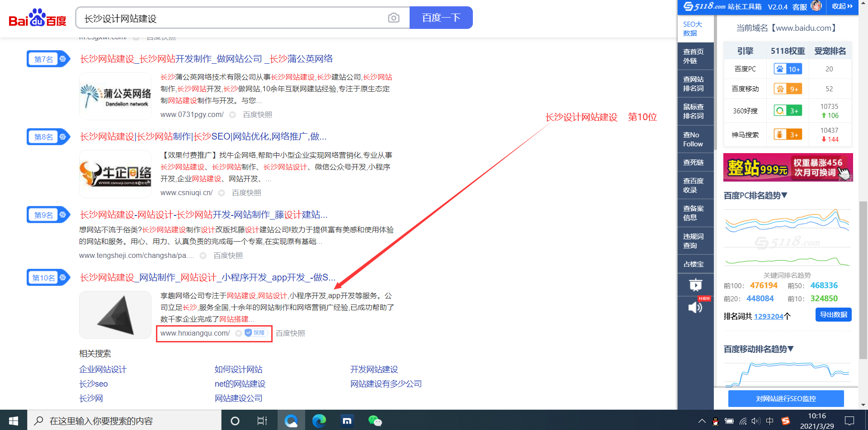The height and width of the screenshot is (430, 868).
Task: Click the Baidu logo
Action: [38, 18]
